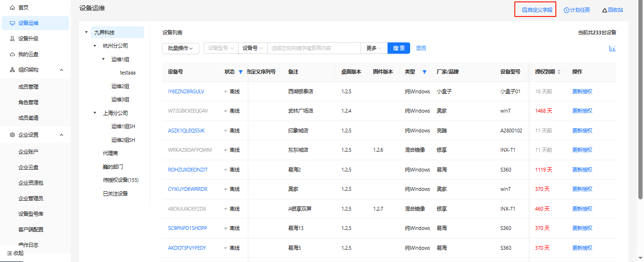Click device number W72GBKXEEQG4V
The height and width of the screenshot is (262, 644).
[x=188, y=111]
